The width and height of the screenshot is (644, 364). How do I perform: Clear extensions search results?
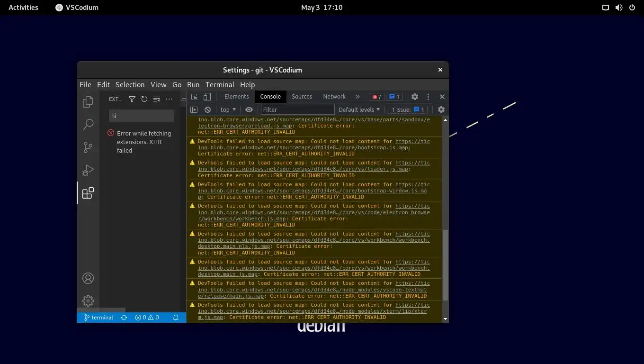tap(157, 99)
